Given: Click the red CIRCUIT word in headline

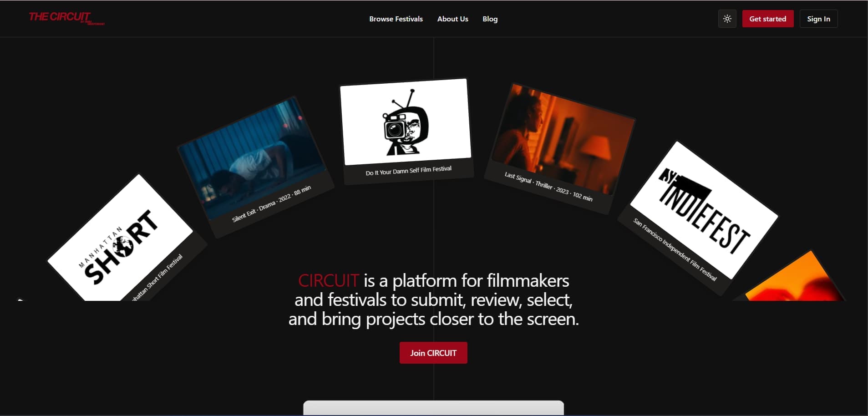Looking at the screenshot, I should coord(328,280).
